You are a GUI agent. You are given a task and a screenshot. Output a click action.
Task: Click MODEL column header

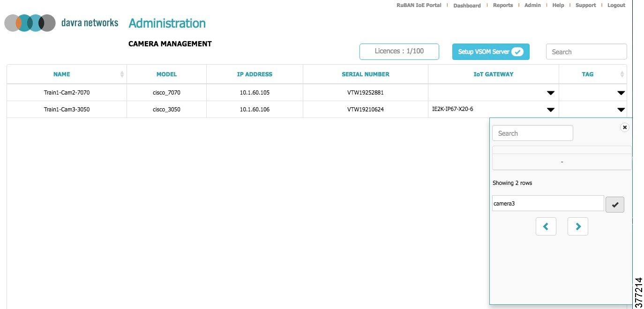(x=166, y=74)
